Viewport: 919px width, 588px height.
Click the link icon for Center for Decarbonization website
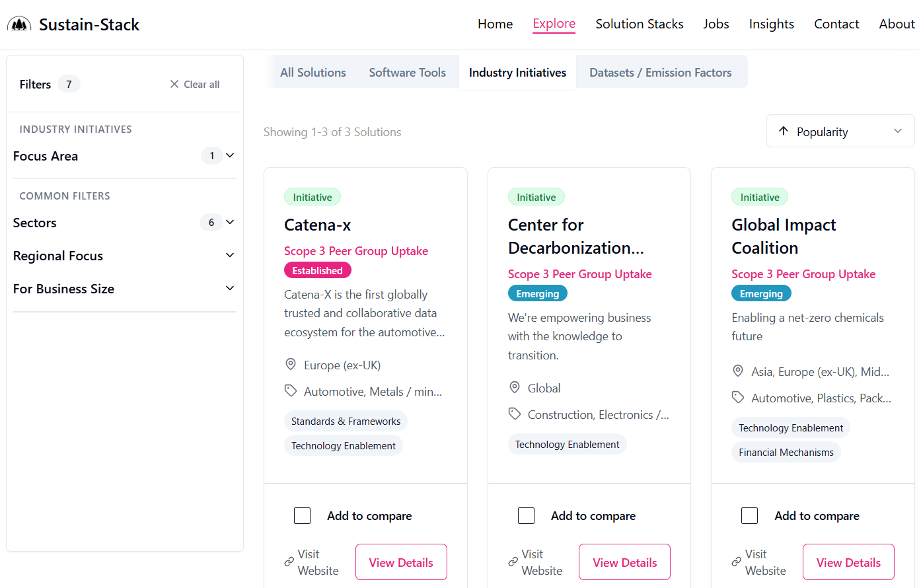(x=513, y=562)
